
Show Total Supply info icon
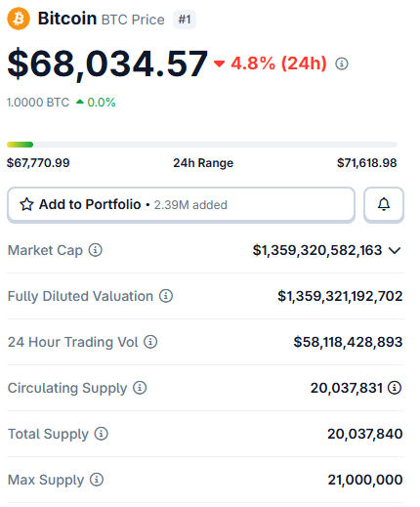[x=101, y=434]
